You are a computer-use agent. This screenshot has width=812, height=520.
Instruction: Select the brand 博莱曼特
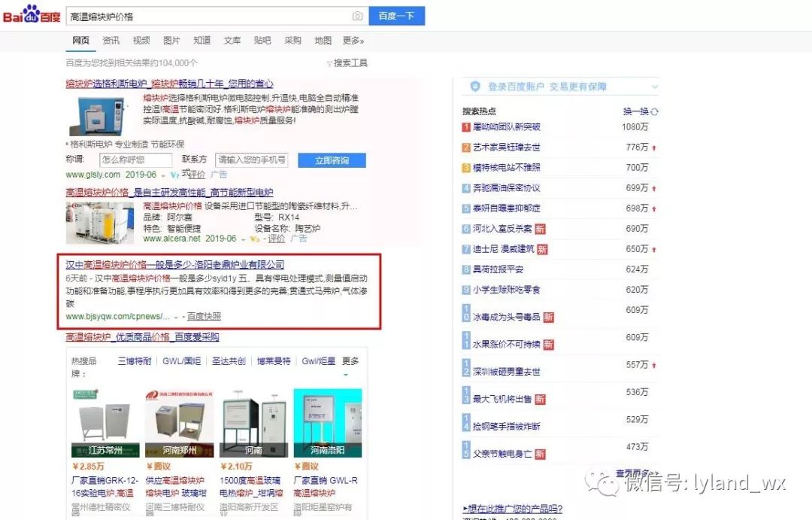click(x=274, y=360)
